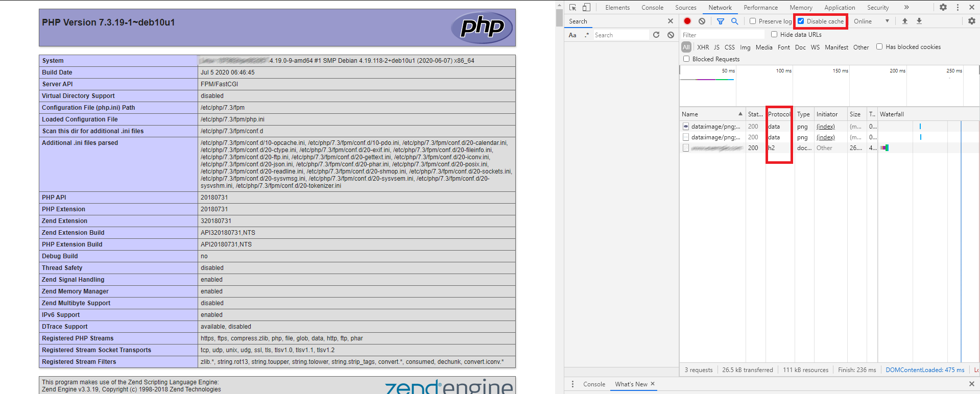
Task: Open the Security tab
Action: coord(878,7)
